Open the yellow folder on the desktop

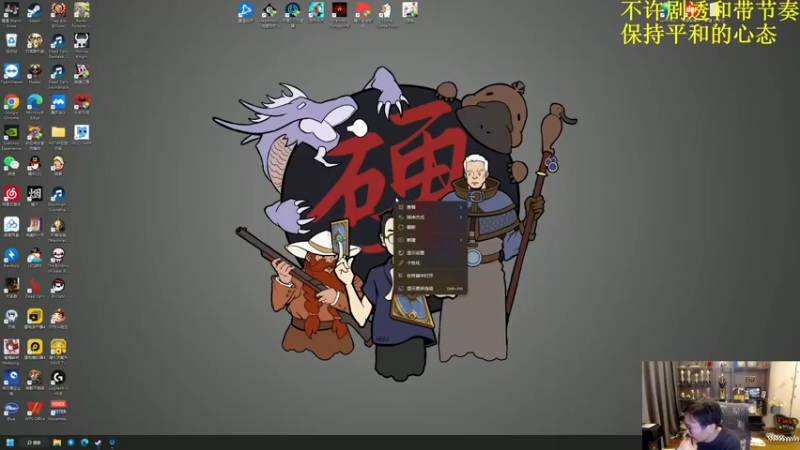(x=58, y=137)
